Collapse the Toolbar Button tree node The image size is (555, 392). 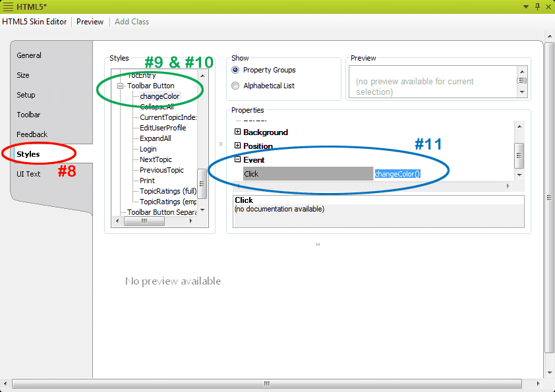pyautogui.click(x=120, y=86)
